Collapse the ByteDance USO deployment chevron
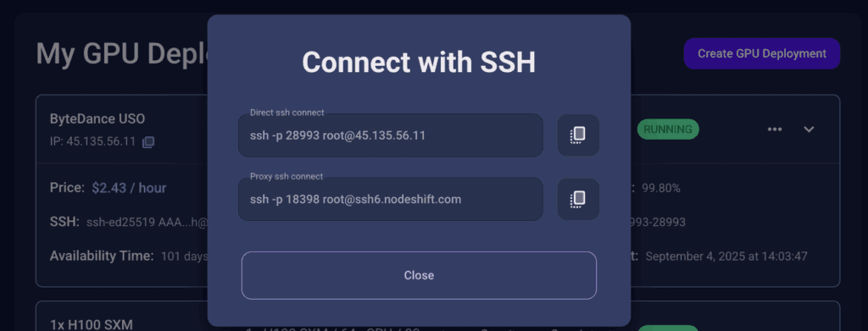 [x=809, y=130]
